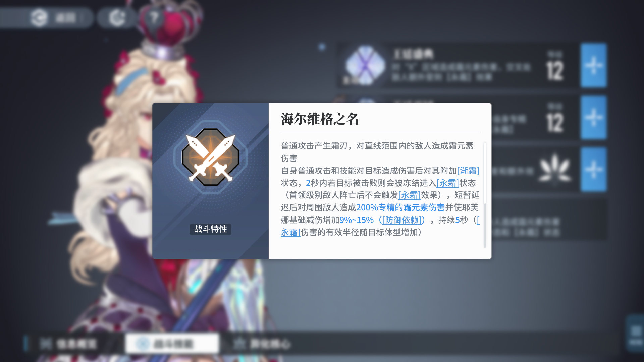Viewport: 644px width, 362px height.
Task: Open the [永霜] link before 状态
Action: click(448, 183)
